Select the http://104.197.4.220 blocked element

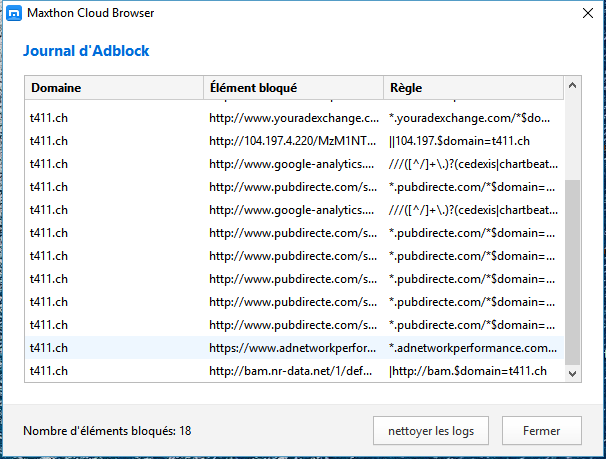point(292,141)
